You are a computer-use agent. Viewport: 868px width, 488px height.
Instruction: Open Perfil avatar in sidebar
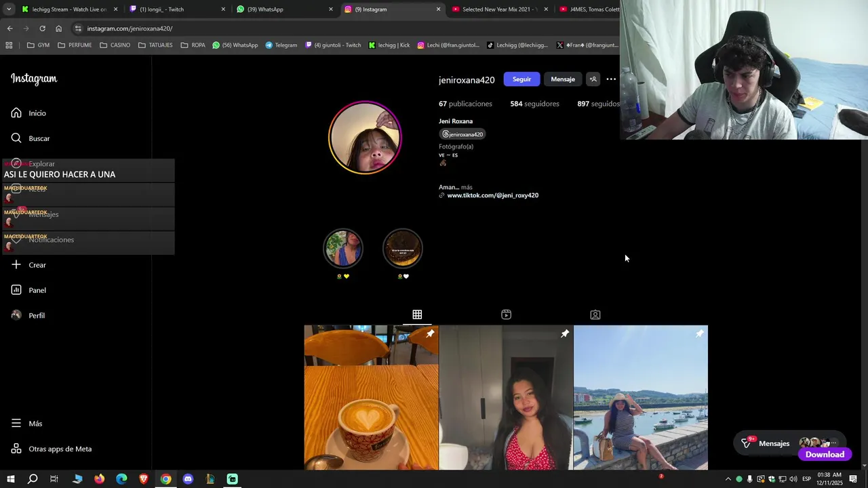16,315
